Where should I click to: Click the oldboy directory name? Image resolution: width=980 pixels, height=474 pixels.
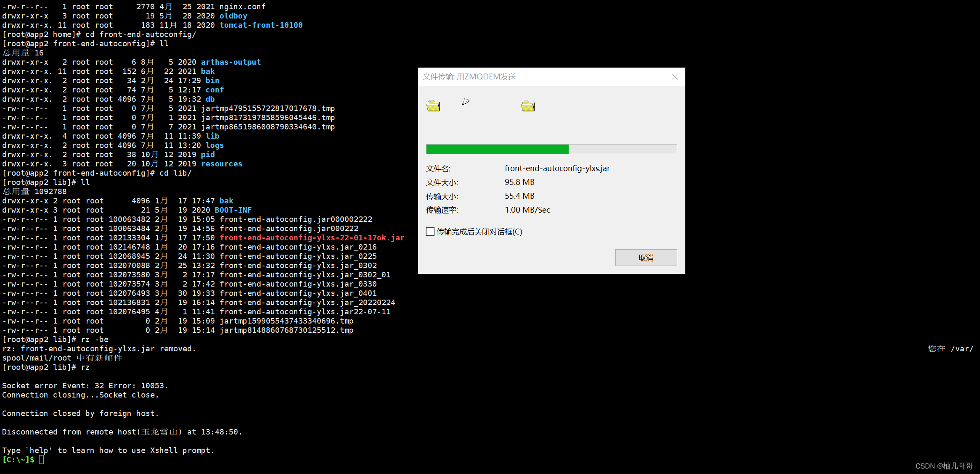pos(233,16)
